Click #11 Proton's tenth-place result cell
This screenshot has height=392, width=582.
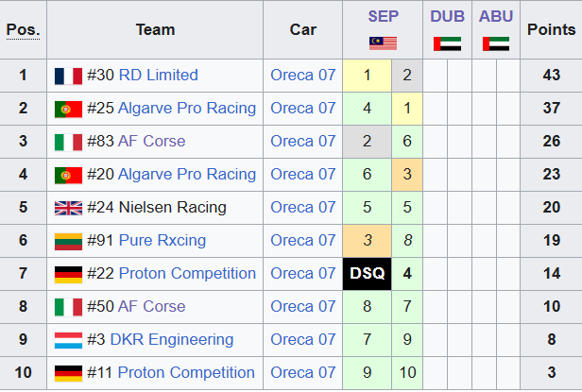(407, 373)
